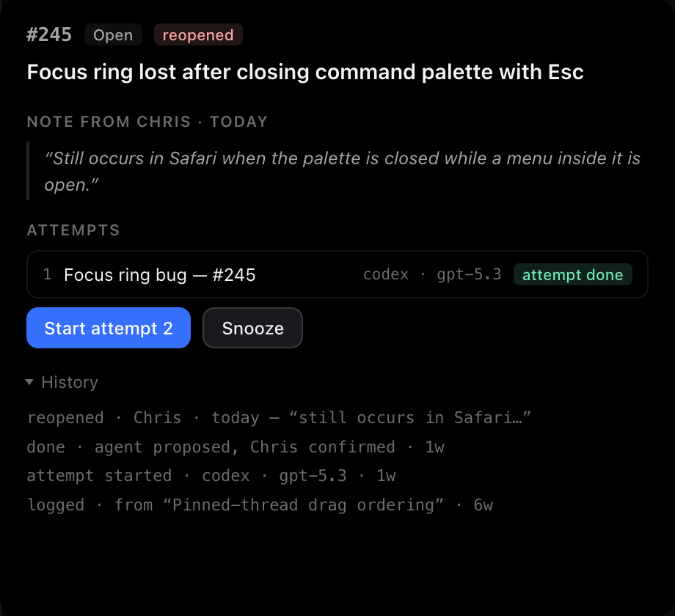This screenshot has width=675, height=616.
Task: Click the green attempt done badge
Action: [x=572, y=274]
